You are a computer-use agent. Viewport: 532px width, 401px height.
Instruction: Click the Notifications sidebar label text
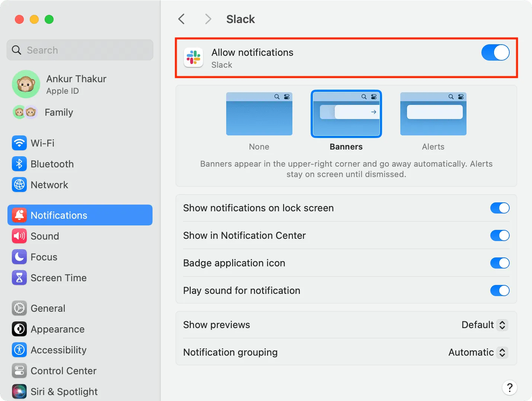pyautogui.click(x=59, y=215)
